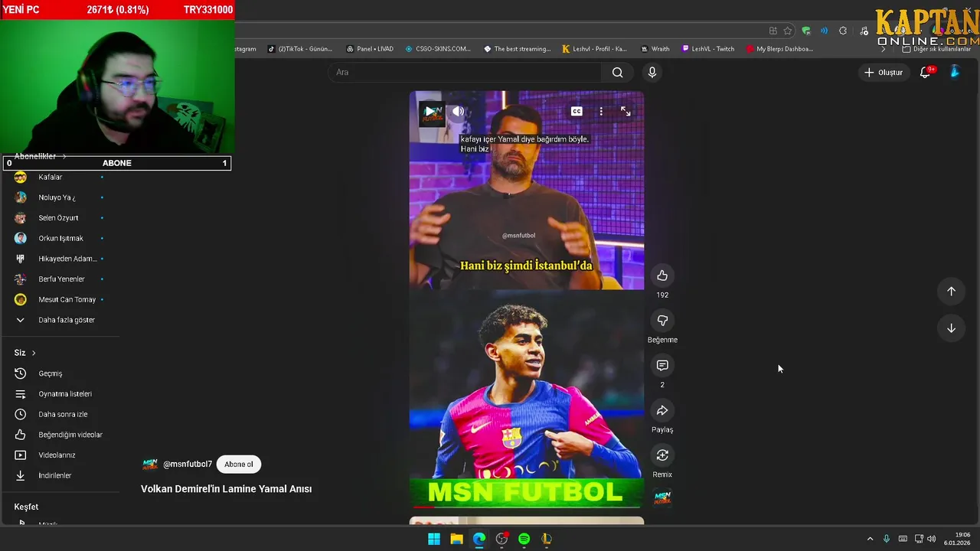This screenshot has height=551, width=980.
Task: Open The best streaming bookmark
Action: 517,49
